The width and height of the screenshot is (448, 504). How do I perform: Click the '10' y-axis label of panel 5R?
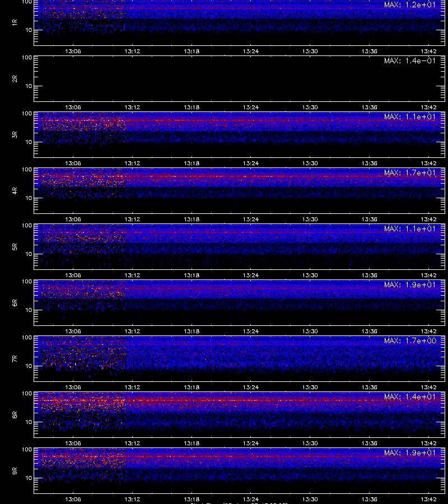(x=29, y=254)
